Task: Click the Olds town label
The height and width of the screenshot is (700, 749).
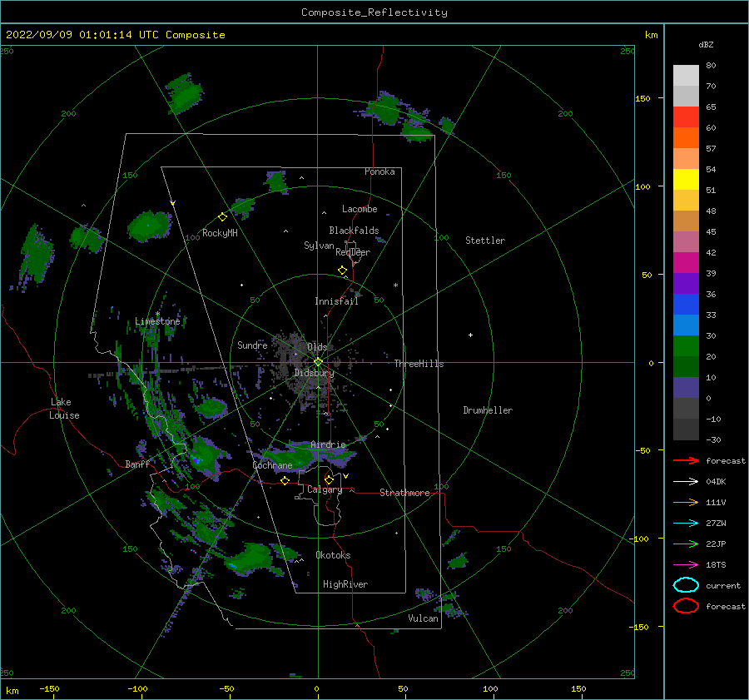Action: [317, 347]
